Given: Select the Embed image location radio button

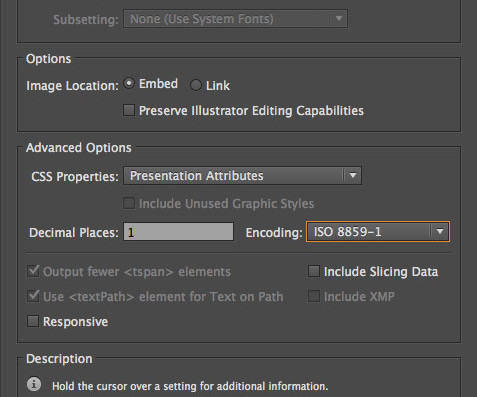Looking at the screenshot, I should click(129, 83).
